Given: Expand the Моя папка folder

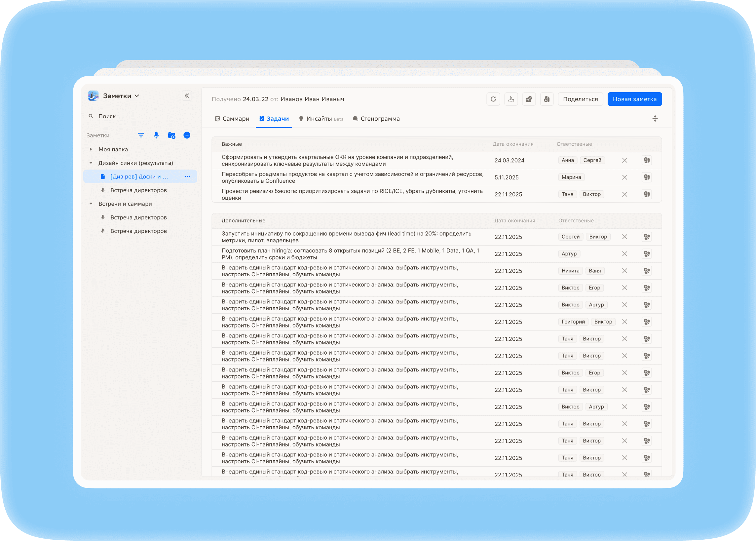Looking at the screenshot, I should tap(91, 150).
